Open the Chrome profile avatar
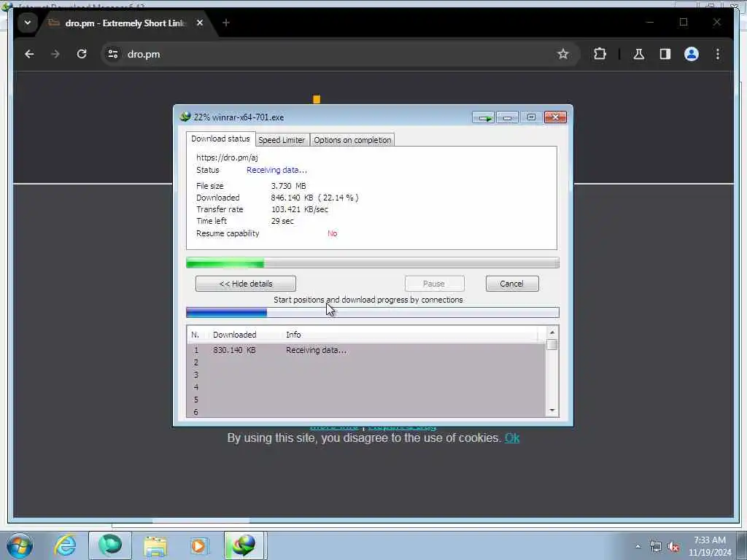Viewport: 747px width, 560px height. 692,54
